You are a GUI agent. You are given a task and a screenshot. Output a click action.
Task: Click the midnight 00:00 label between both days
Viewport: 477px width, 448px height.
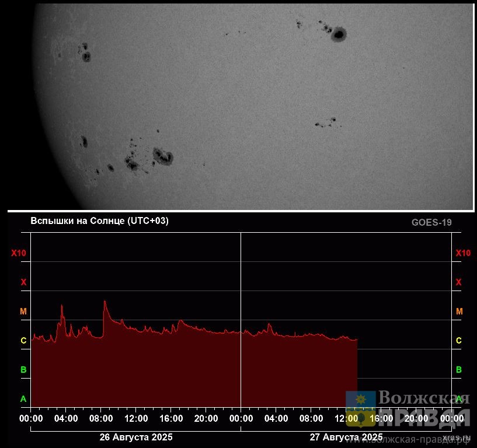point(241,418)
